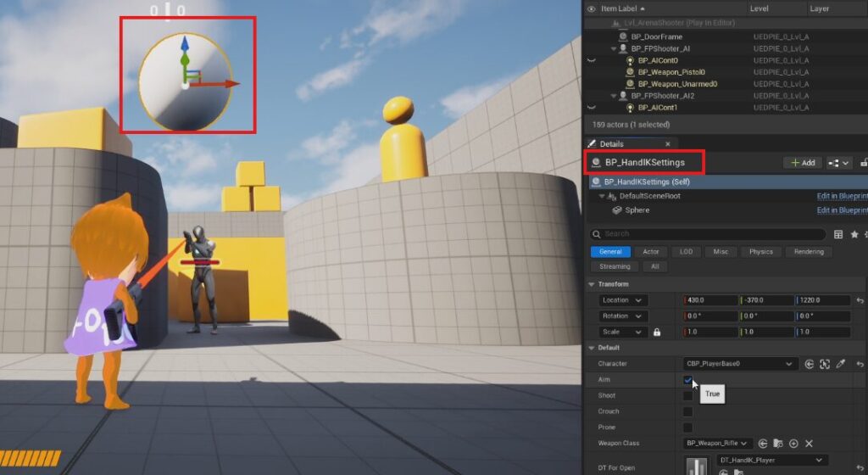The image size is (868, 475).
Task: Clear the Weapon Class value with X
Action: [x=809, y=444]
